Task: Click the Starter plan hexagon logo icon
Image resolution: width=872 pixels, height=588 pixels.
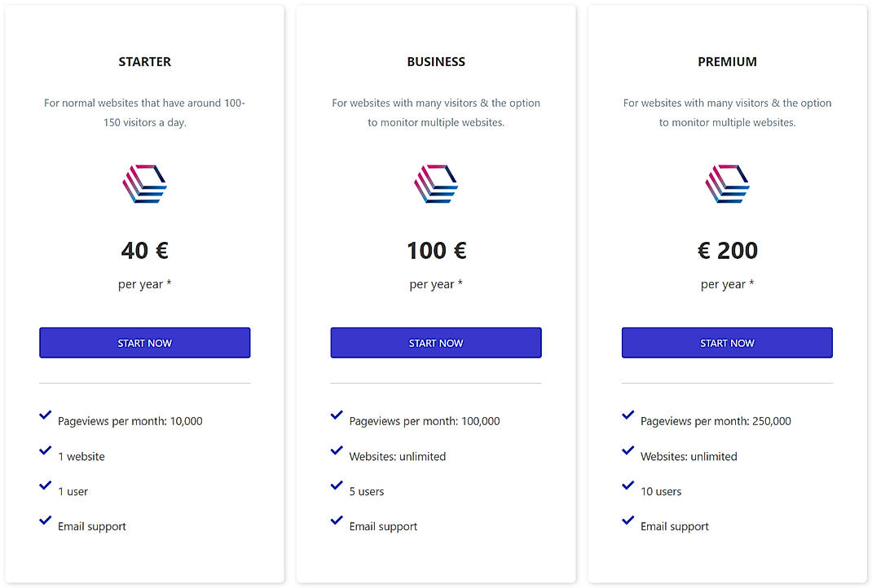Action: 144,183
